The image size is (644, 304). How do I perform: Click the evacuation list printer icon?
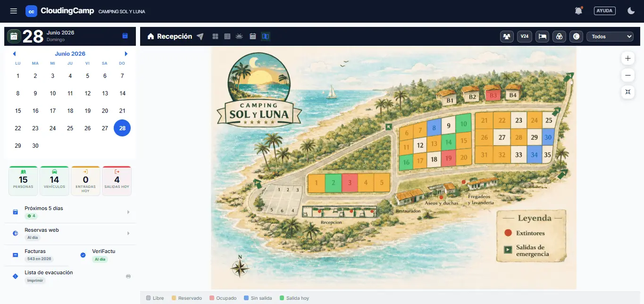[128, 276]
